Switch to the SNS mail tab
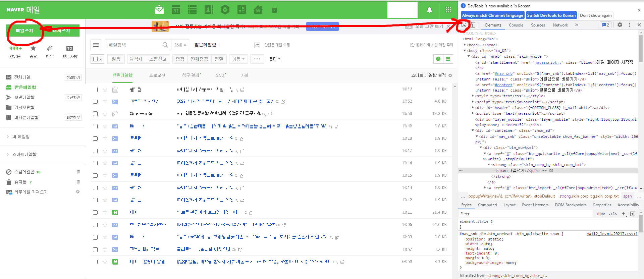This screenshot has width=644, height=279. 221,75
